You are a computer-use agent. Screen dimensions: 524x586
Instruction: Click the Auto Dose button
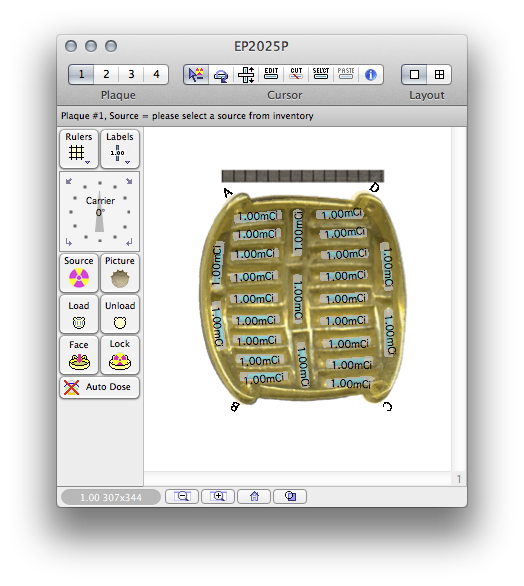point(99,387)
